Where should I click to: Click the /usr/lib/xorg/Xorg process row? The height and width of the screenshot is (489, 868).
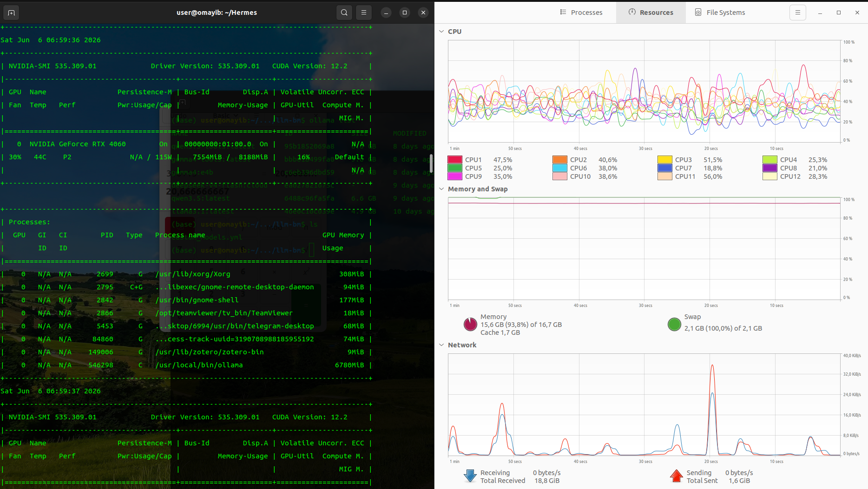(186, 274)
